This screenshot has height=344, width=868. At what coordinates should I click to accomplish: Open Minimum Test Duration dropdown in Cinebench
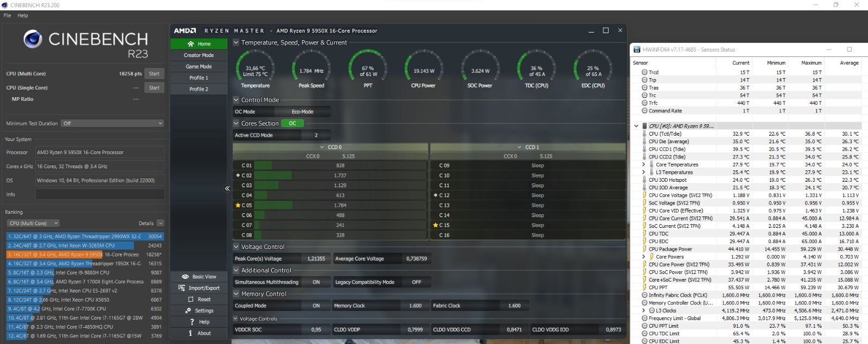coord(112,123)
